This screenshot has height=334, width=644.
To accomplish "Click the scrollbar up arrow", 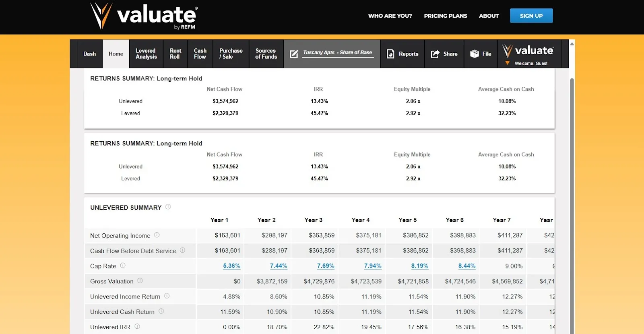I will click(572, 43).
